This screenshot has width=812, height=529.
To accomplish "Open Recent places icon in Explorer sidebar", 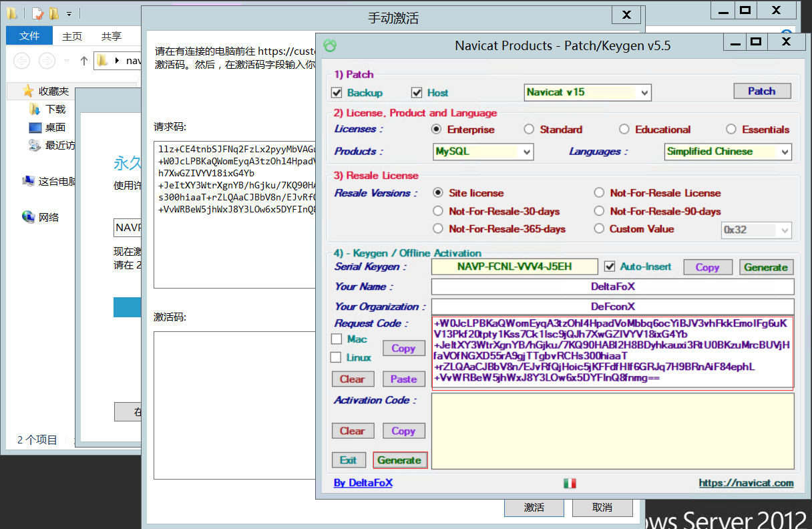I will click(35, 145).
